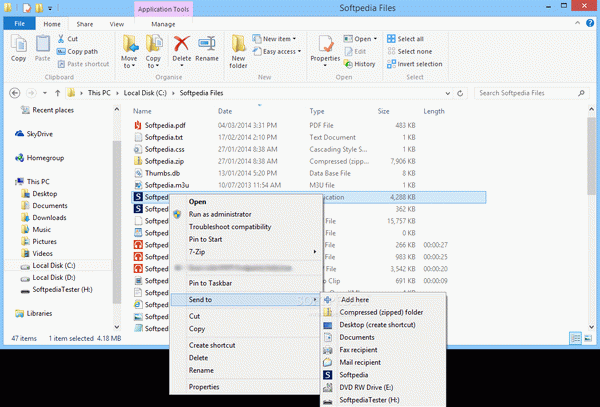
Task: Click the red Delete X icon
Action: pyautogui.click(x=181, y=44)
